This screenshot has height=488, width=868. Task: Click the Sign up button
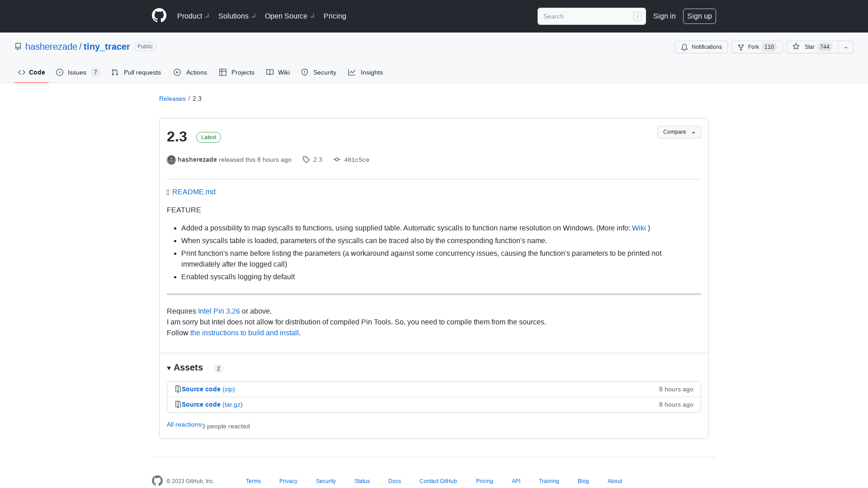tap(699, 16)
